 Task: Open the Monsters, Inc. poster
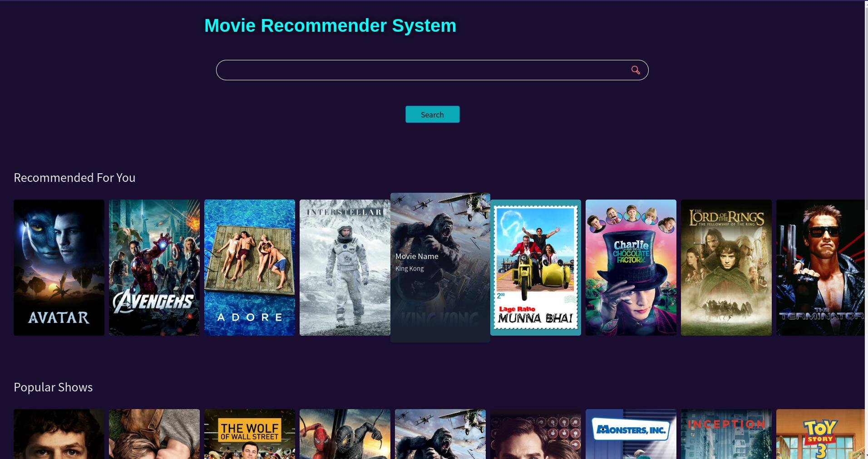click(x=631, y=434)
